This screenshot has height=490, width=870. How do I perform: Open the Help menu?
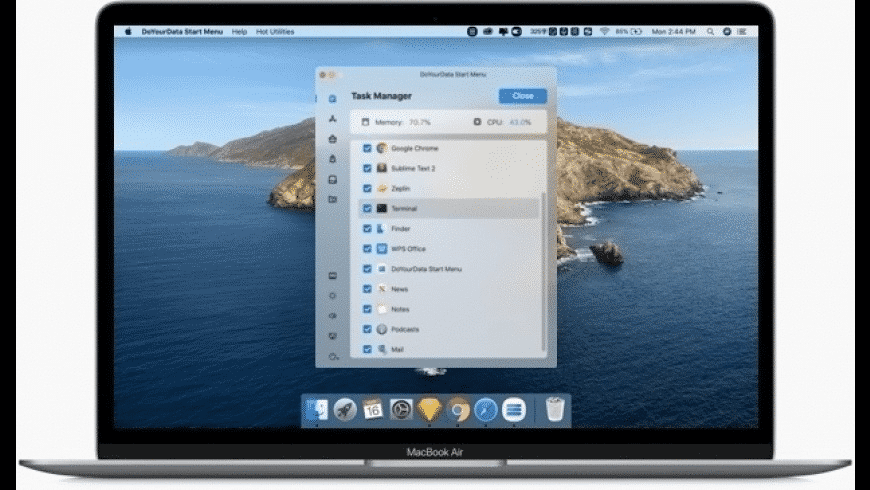click(239, 32)
